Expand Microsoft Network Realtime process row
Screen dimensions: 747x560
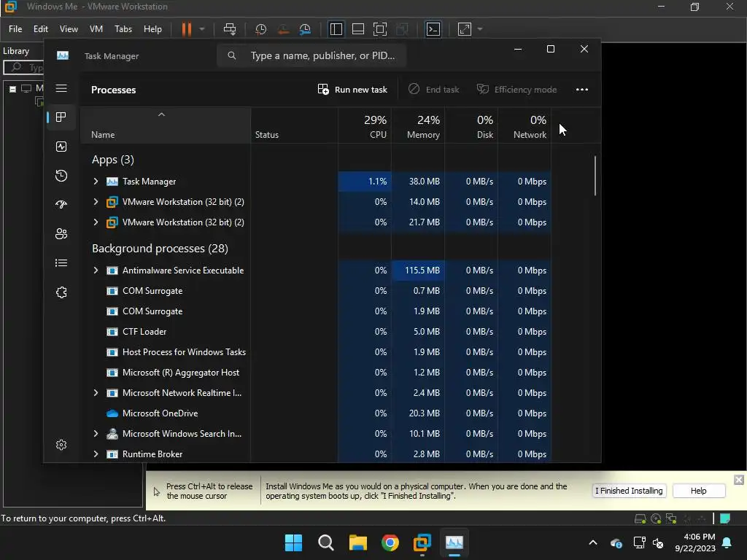[96, 393]
